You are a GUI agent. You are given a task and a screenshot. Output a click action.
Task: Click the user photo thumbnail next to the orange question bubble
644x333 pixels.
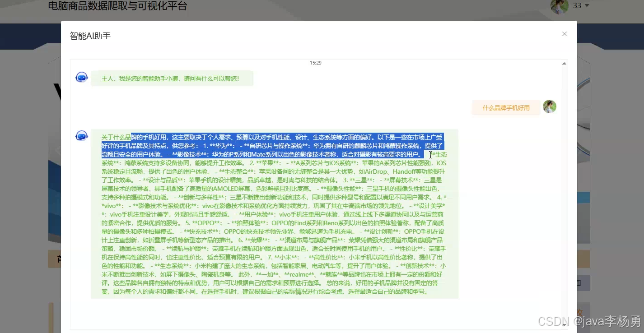[x=550, y=106]
